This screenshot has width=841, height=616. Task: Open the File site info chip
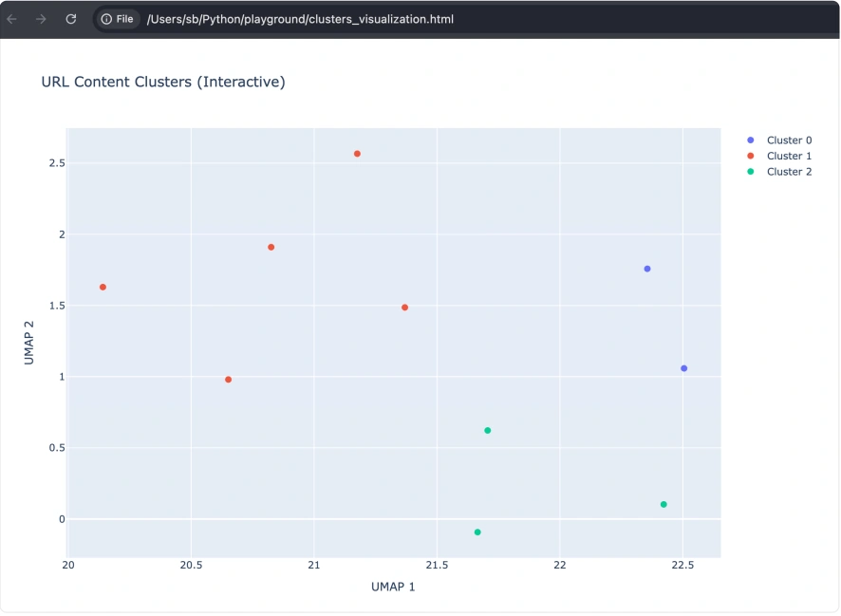pos(117,19)
